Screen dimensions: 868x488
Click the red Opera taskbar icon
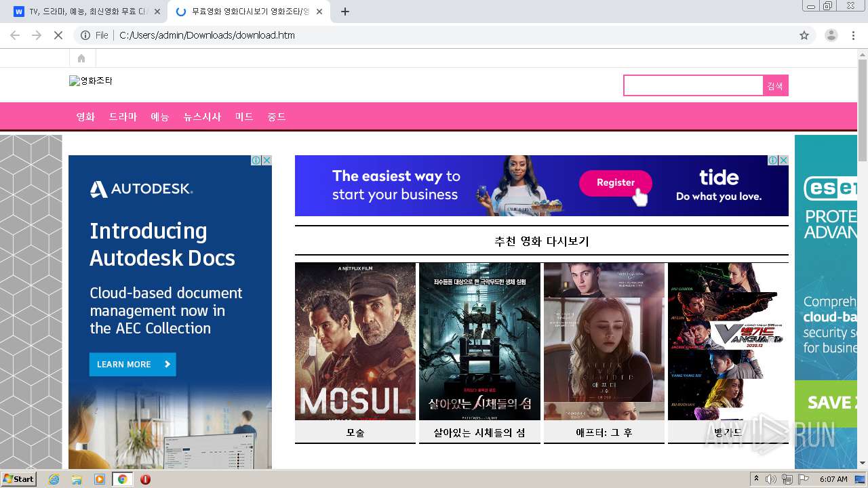point(145,479)
